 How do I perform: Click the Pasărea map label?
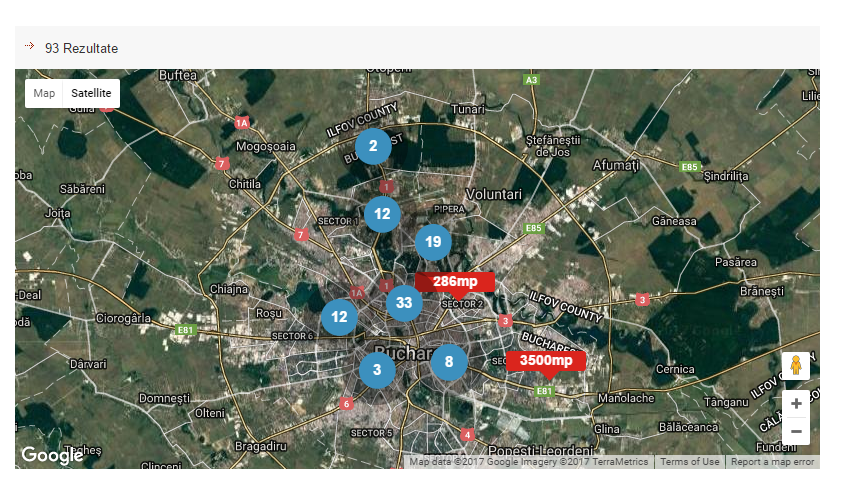[736, 263]
